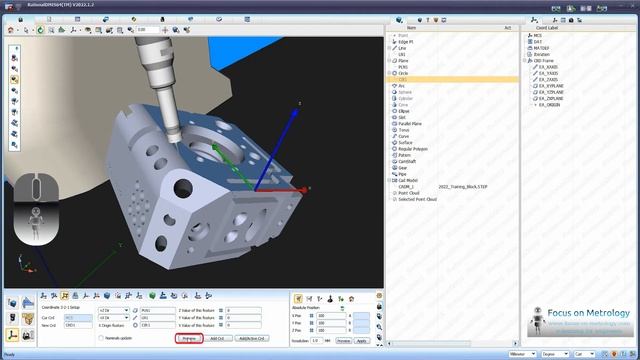The height and width of the screenshot is (360, 640).
Task: Select the Selected Point Cloud item
Action: click(417, 200)
